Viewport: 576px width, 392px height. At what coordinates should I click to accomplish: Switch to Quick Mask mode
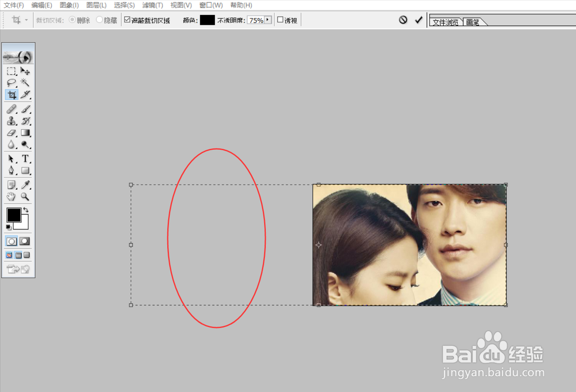click(x=25, y=241)
